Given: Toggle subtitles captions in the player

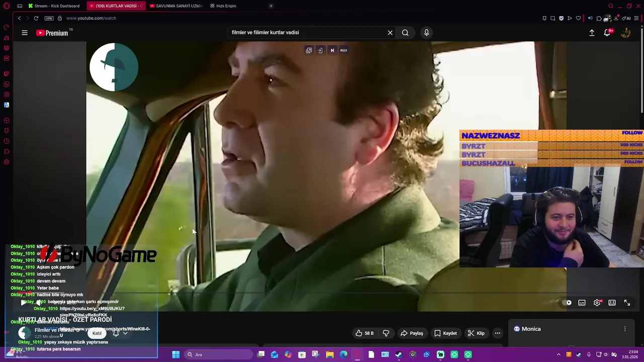Looking at the screenshot, I should click(x=582, y=303).
